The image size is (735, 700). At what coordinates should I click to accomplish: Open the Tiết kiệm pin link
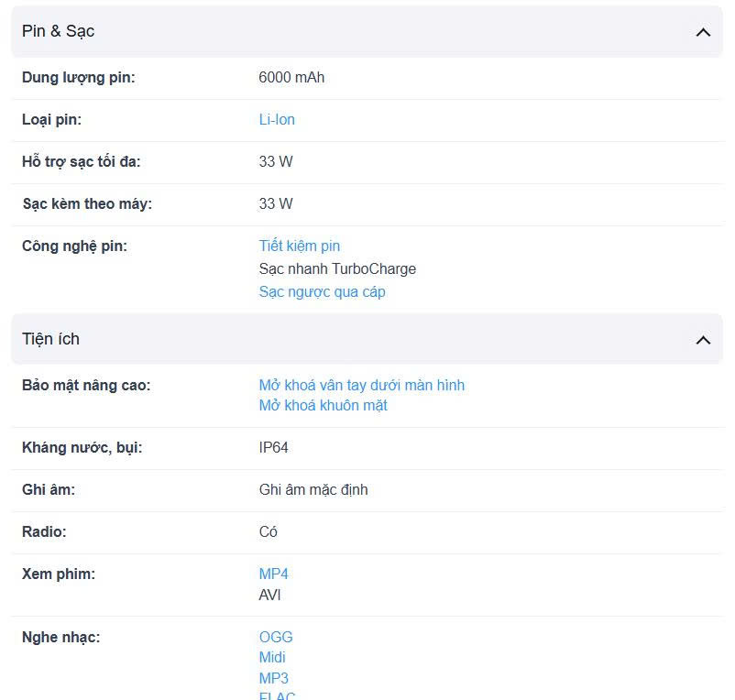coord(300,246)
